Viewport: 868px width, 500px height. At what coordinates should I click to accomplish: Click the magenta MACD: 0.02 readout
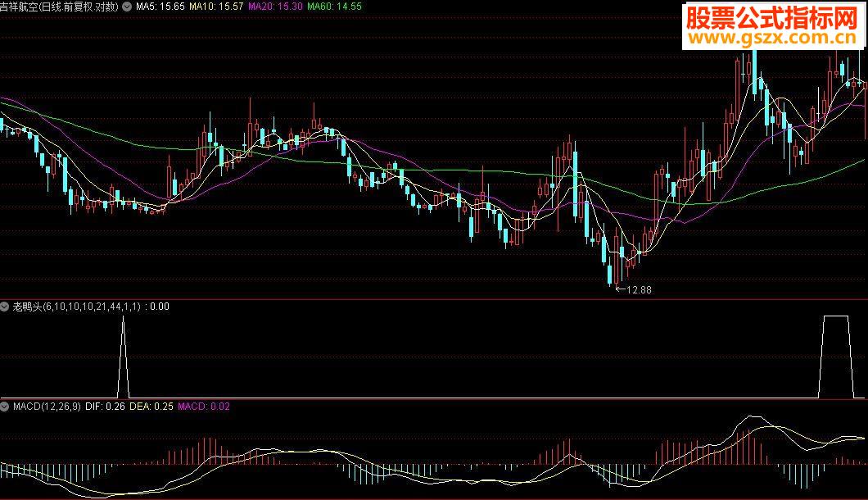coord(204,407)
